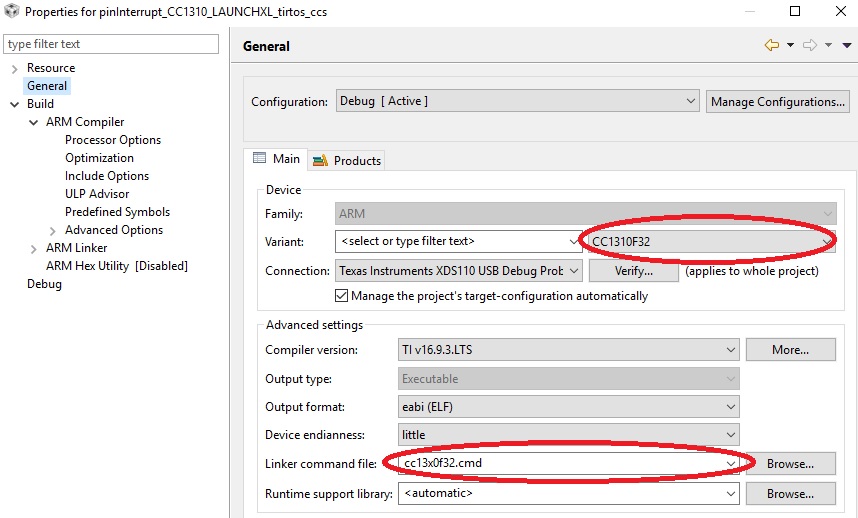Select ARM Hex Utility [Disabled]
Screen dimensions: 858x518
[x=117, y=266]
